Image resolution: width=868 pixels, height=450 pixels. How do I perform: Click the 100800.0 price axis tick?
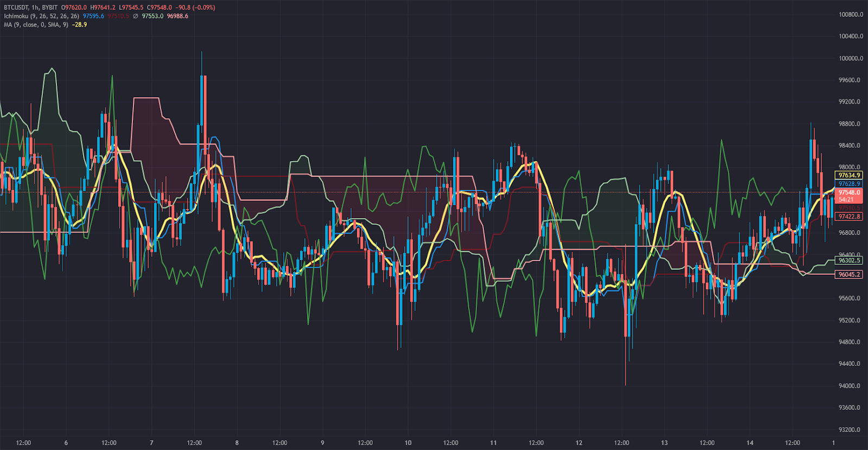(x=851, y=15)
